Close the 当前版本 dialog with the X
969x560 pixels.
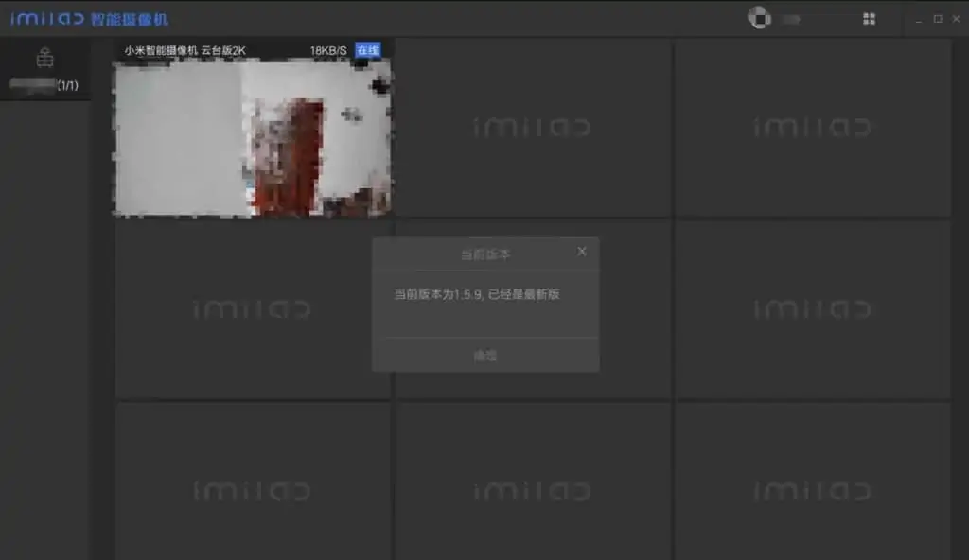581,251
